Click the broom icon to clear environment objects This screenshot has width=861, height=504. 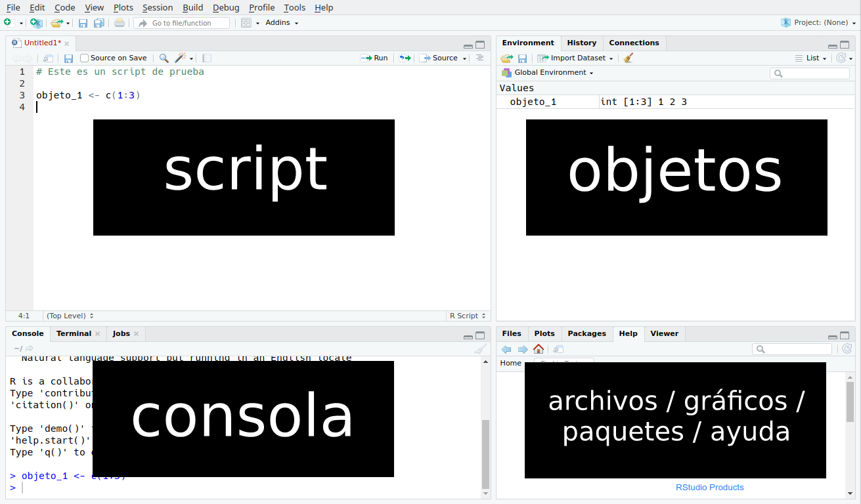pyautogui.click(x=629, y=58)
